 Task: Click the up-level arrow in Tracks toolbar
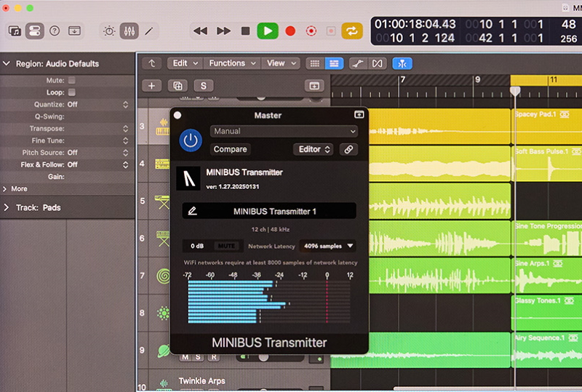click(151, 64)
